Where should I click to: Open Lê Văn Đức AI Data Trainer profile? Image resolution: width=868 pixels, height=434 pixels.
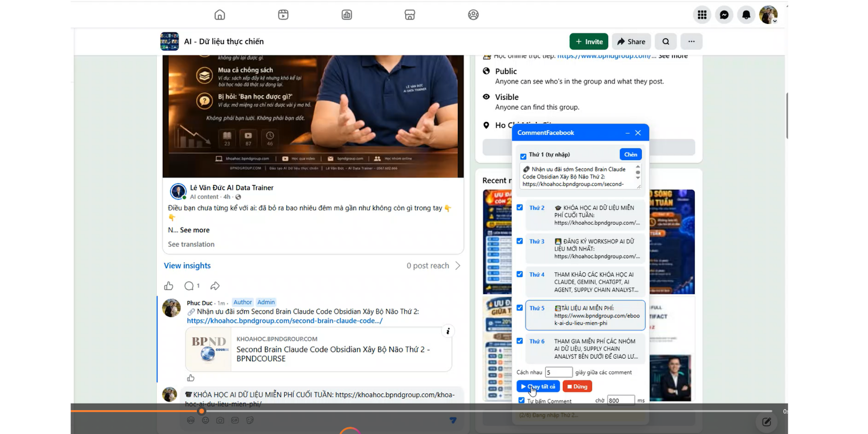click(x=232, y=188)
